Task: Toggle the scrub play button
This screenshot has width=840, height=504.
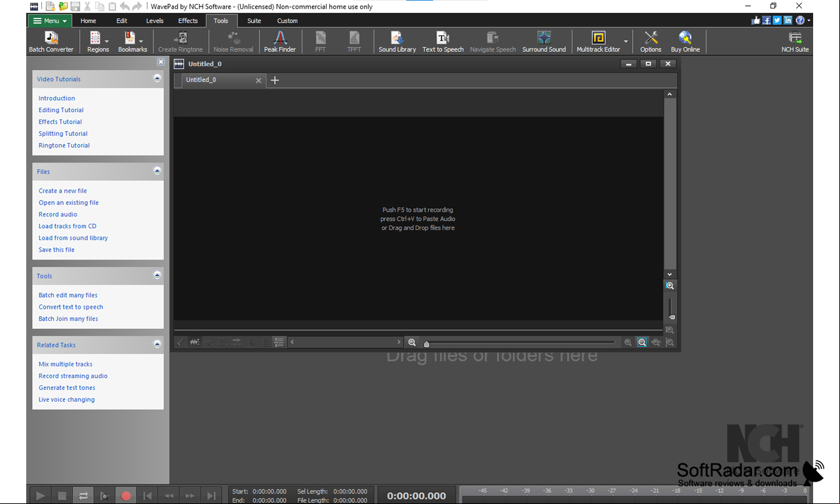Action: (x=104, y=496)
